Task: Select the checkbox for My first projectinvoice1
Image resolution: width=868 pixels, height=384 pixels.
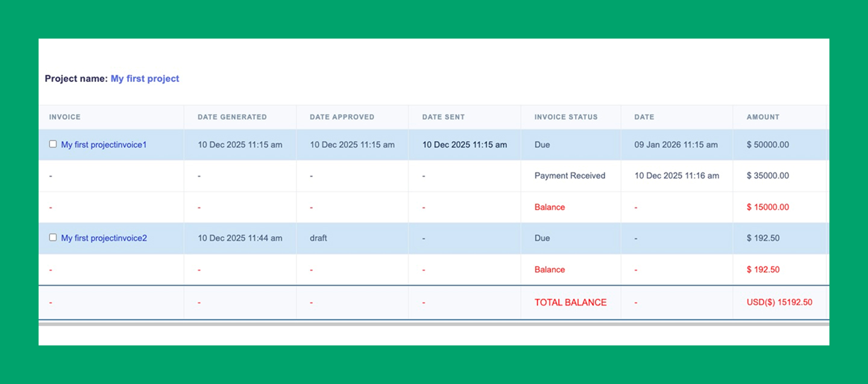Action: 52,144
